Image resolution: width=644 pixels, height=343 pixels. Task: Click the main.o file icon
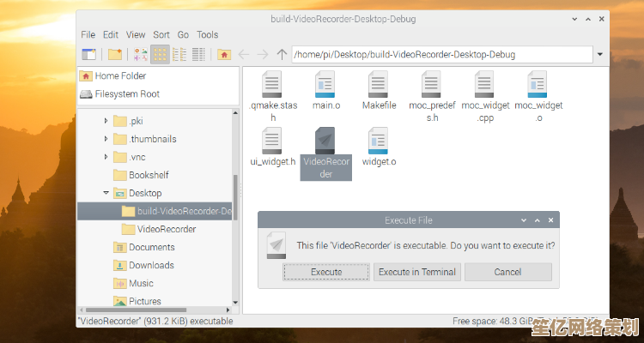[325, 85]
